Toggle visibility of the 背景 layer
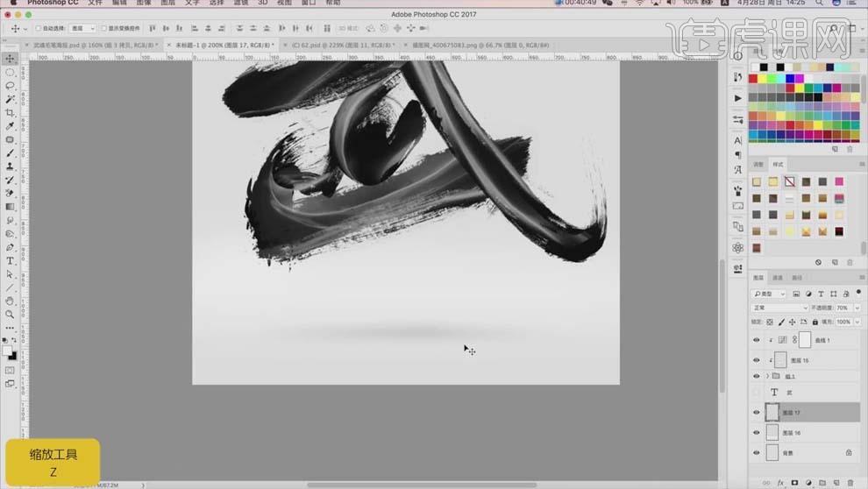Viewport: 868px width, 489px height. [x=756, y=452]
